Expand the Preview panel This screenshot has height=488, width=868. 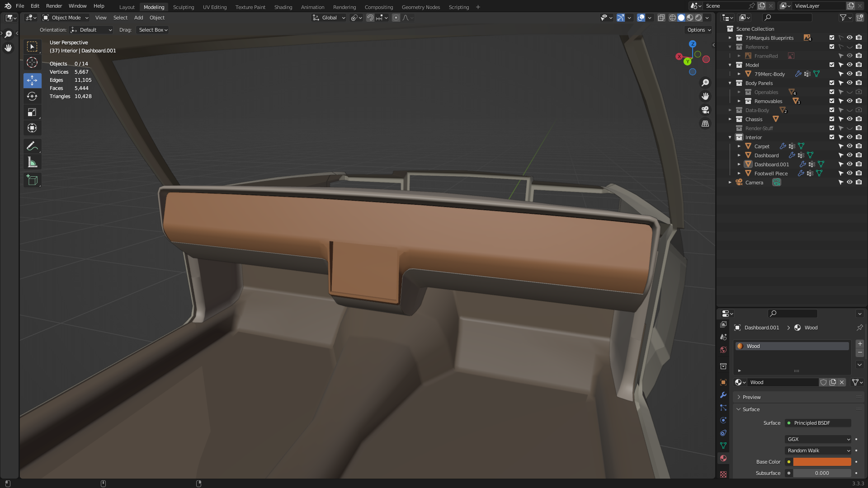(751, 397)
